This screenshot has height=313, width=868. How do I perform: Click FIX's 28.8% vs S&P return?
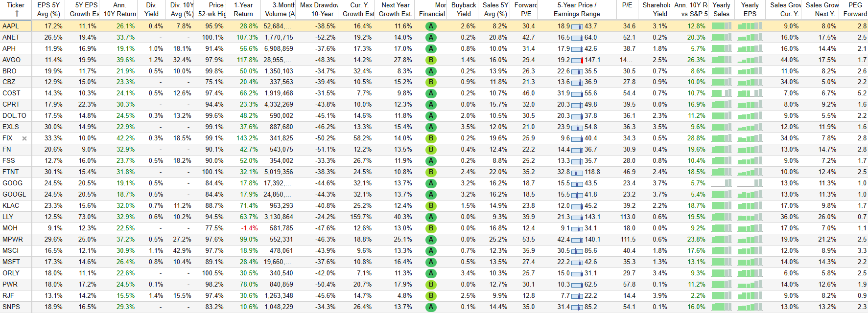pyautogui.click(x=696, y=138)
